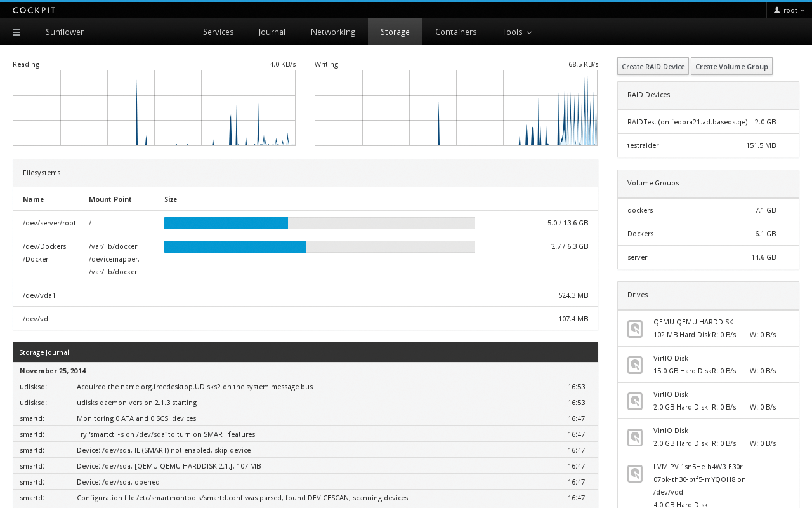Click the LVM PV drive icon
Image resolution: width=812 pixels, height=508 pixels.
(634, 473)
